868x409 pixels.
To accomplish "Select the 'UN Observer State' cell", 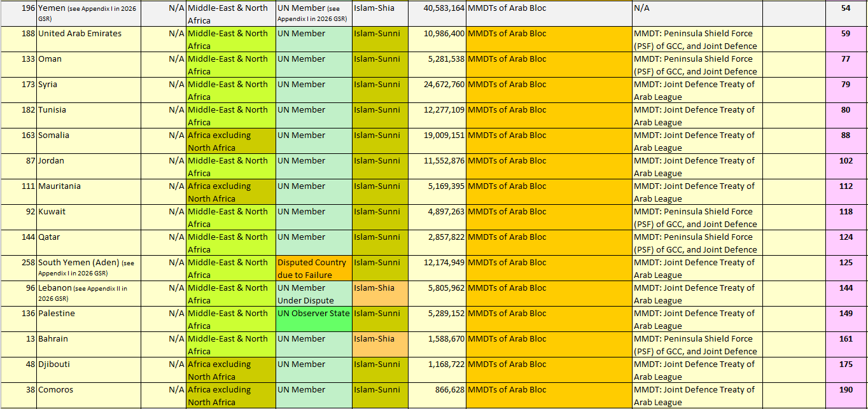I will click(314, 319).
